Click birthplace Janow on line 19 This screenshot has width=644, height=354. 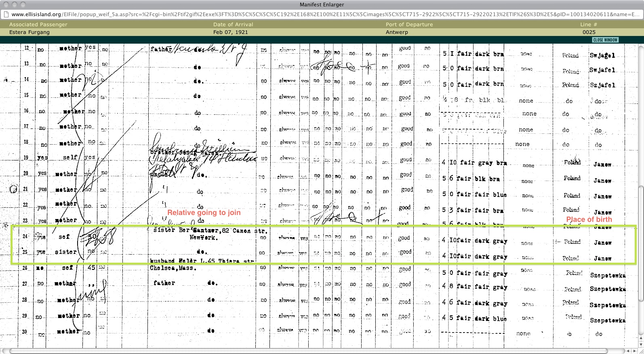[603, 164]
